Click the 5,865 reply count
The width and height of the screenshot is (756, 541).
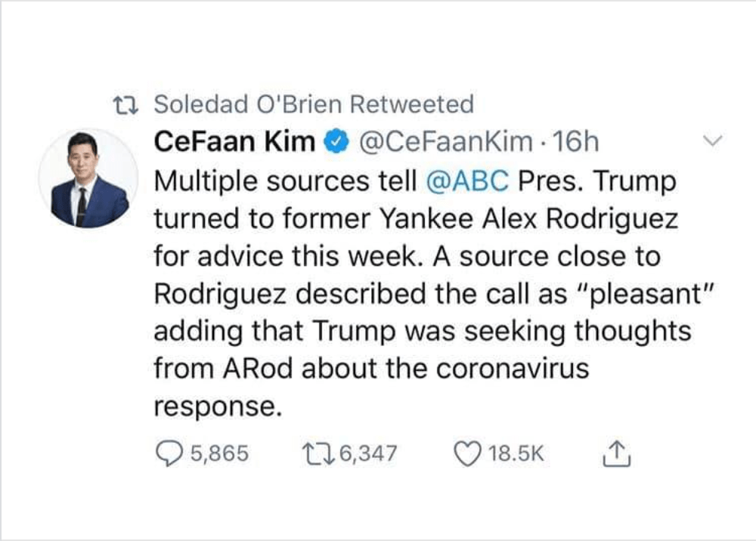coord(219,453)
